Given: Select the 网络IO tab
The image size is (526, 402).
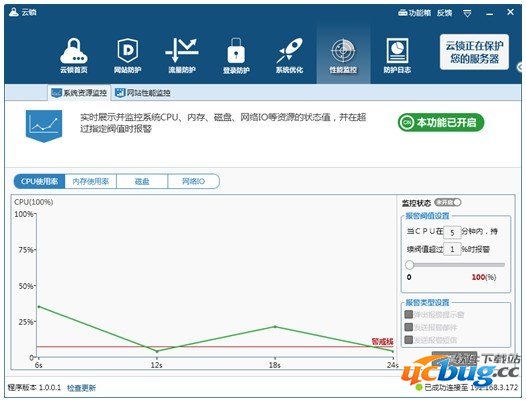Looking at the screenshot, I should coord(194,182).
